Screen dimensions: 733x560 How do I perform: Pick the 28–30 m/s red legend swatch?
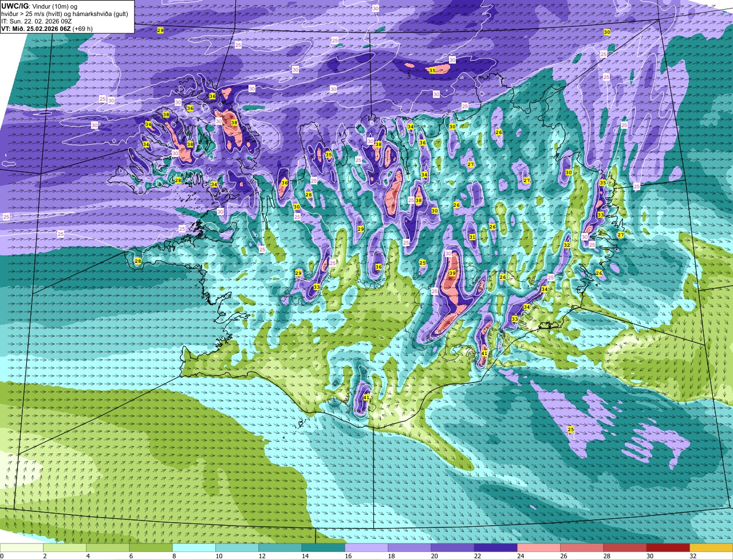(625, 547)
